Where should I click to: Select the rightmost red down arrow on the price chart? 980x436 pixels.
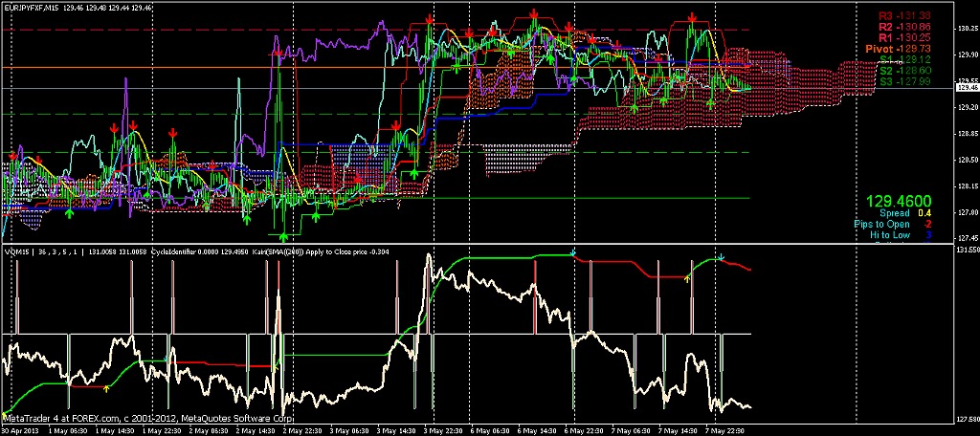point(692,17)
